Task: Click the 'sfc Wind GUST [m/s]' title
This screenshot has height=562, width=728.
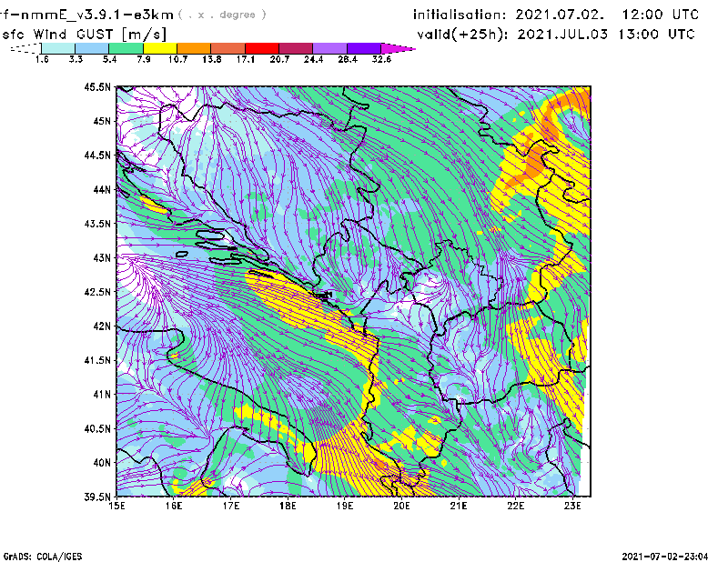Action: 84,35
